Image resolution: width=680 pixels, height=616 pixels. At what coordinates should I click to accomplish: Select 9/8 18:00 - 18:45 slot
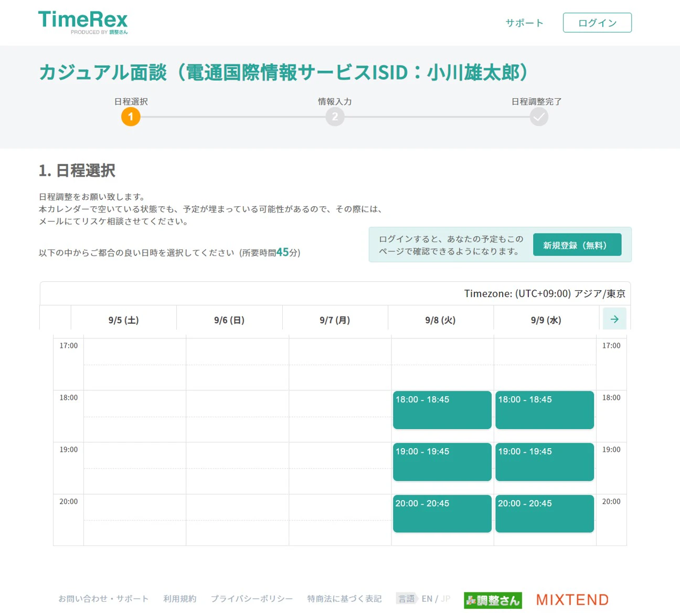[442, 410]
